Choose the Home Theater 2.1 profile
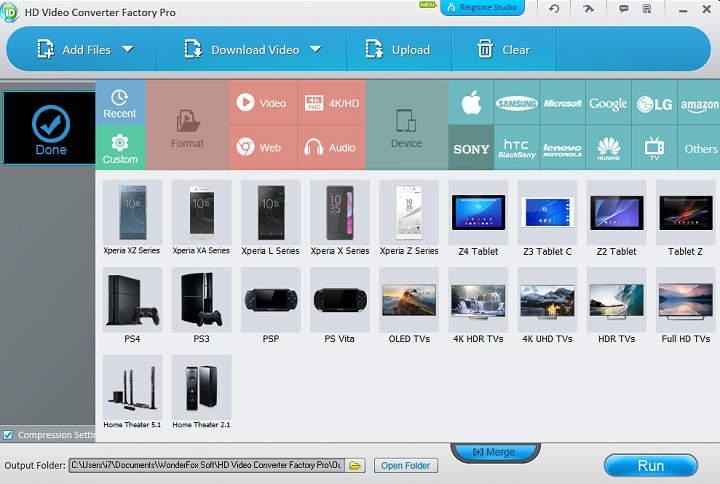 202,393
